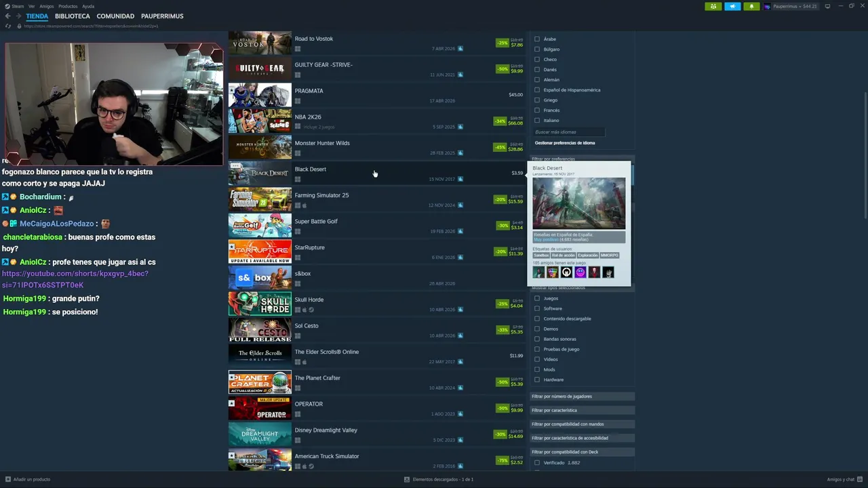Screen dimensions: 868x488
Task: Tick the Francés language checkbox
Action: click(537, 110)
